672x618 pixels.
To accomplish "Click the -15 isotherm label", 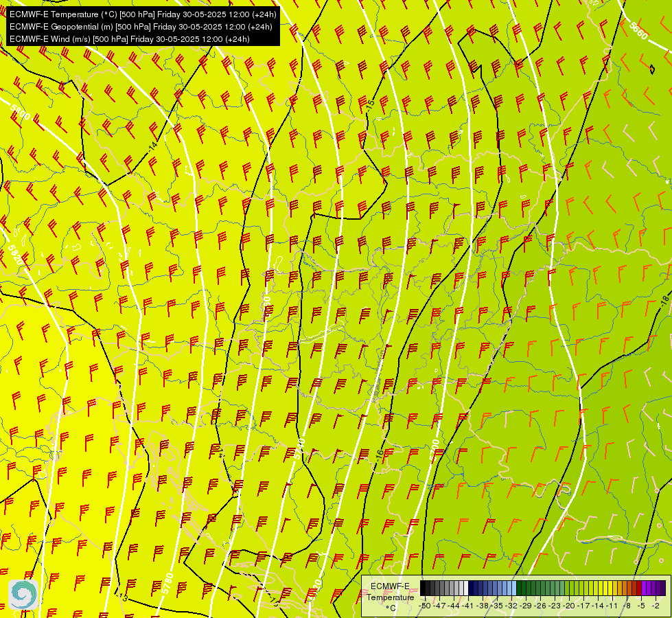I will [371, 106].
